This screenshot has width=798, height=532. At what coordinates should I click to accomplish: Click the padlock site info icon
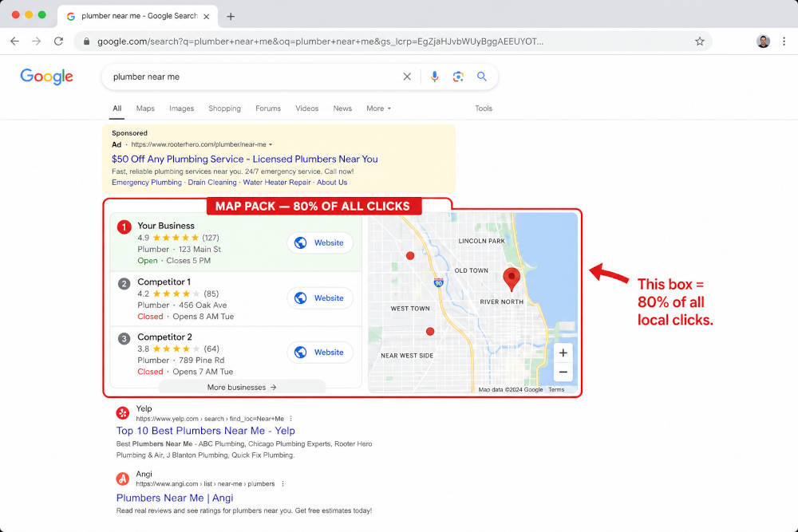86,41
